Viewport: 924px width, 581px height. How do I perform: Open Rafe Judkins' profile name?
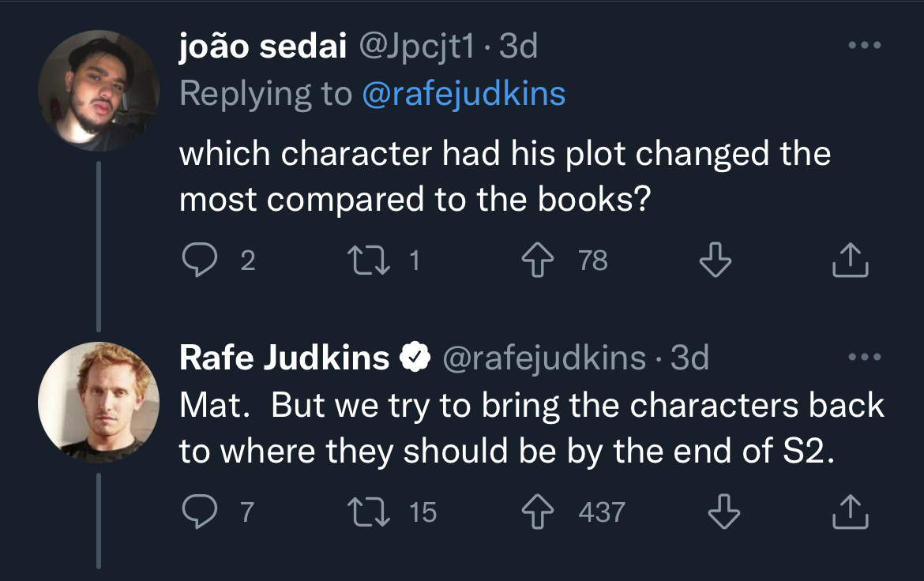click(x=284, y=358)
